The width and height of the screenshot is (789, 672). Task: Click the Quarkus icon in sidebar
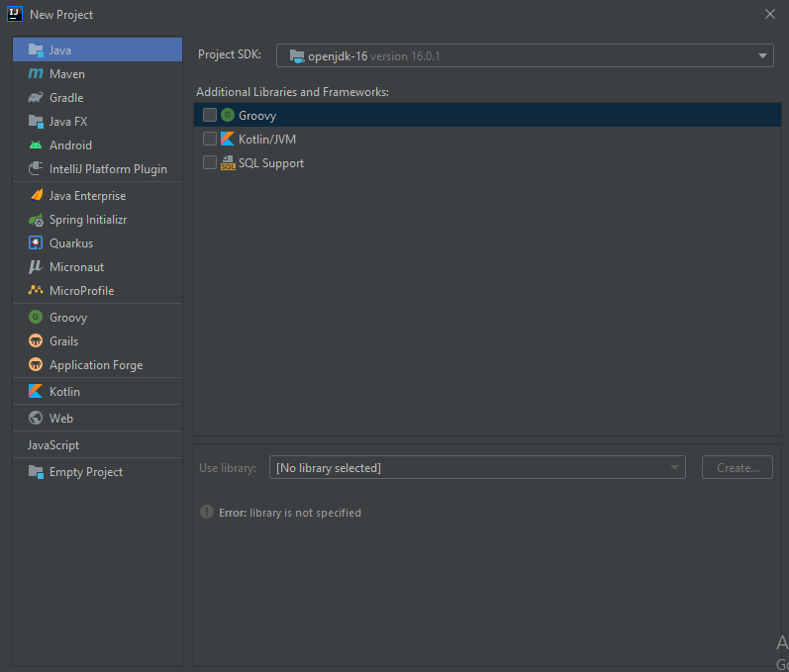[x=36, y=243]
